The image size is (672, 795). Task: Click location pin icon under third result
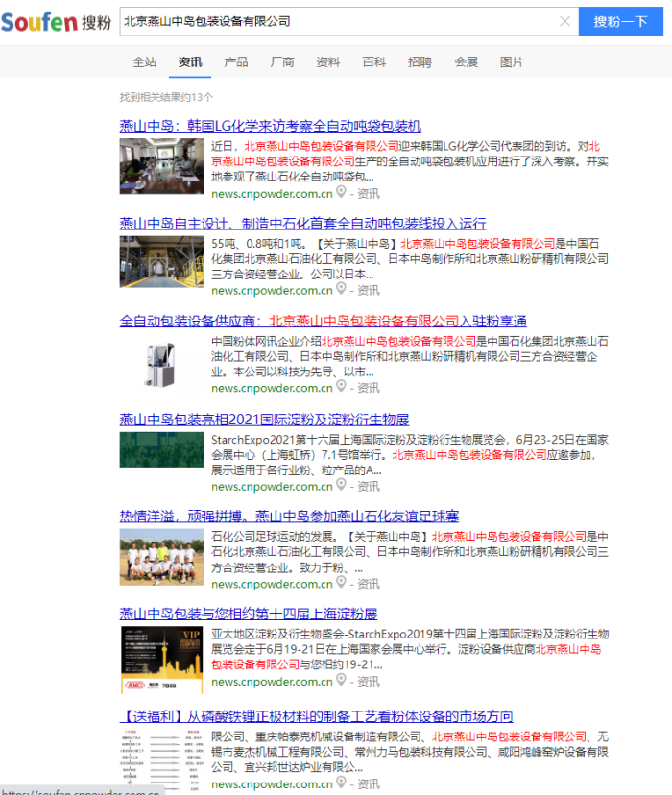[341, 387]
